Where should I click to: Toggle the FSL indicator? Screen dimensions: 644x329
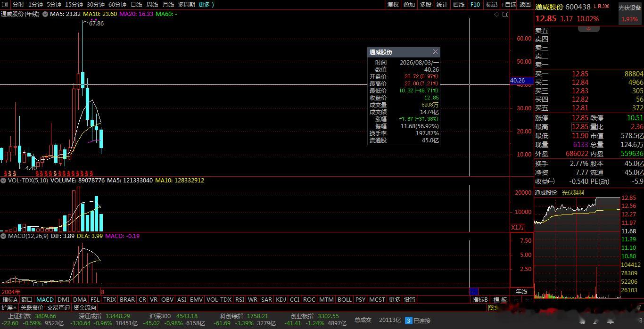pyautogui.click(x=95, y=299)
